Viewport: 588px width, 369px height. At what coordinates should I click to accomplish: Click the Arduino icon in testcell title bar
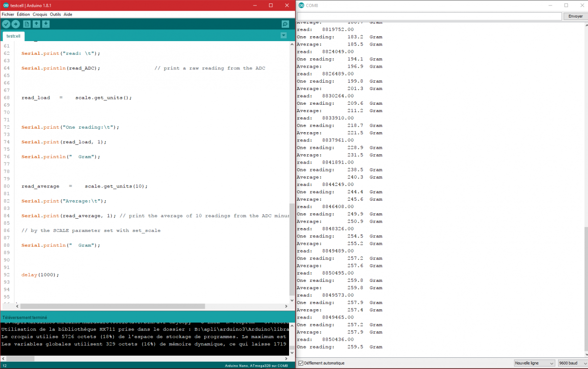[5, 5]
